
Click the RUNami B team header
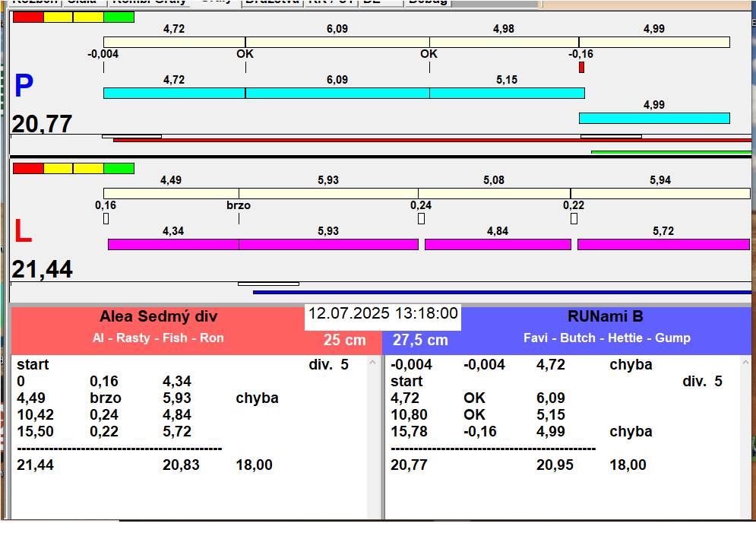(605, 317)
